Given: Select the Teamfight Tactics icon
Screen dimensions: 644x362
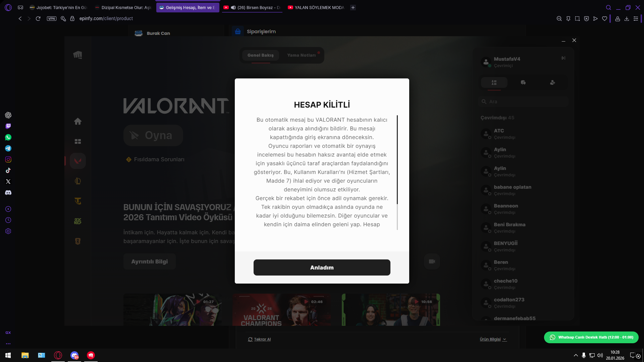Looking at the screenshot, I should 77,201.
